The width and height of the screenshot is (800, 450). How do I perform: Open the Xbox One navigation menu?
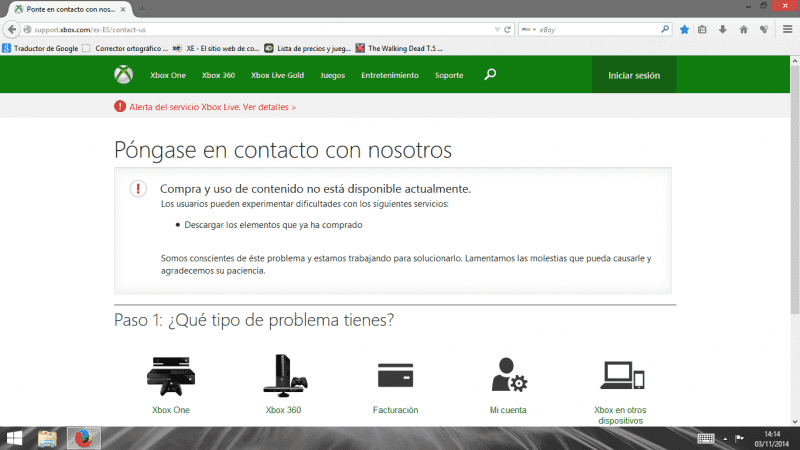coord(168,75)
